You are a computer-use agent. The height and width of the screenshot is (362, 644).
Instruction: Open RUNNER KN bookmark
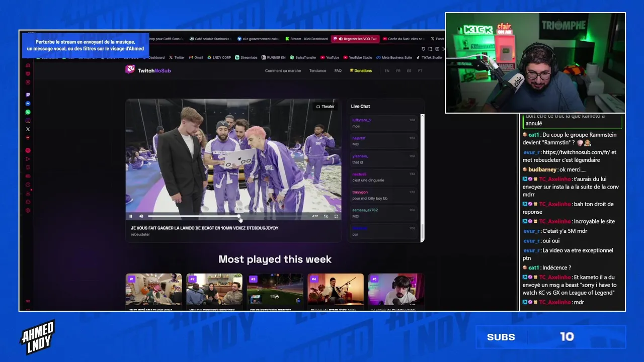click(273, 57)
